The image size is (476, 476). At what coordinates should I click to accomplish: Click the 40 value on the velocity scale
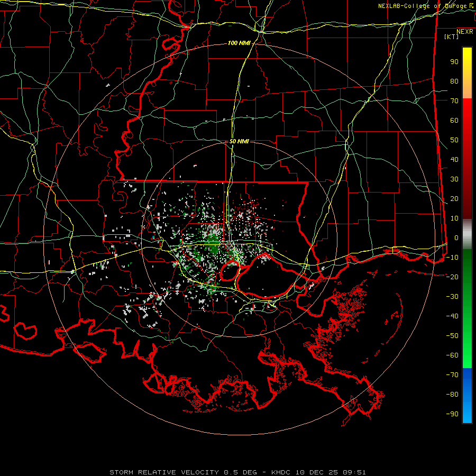click(x=454, y=160)
